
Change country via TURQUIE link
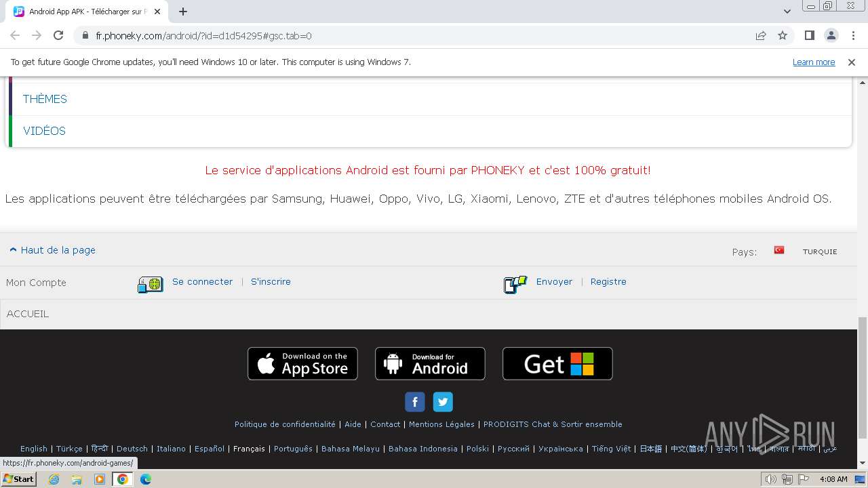(x=820, y=251)
